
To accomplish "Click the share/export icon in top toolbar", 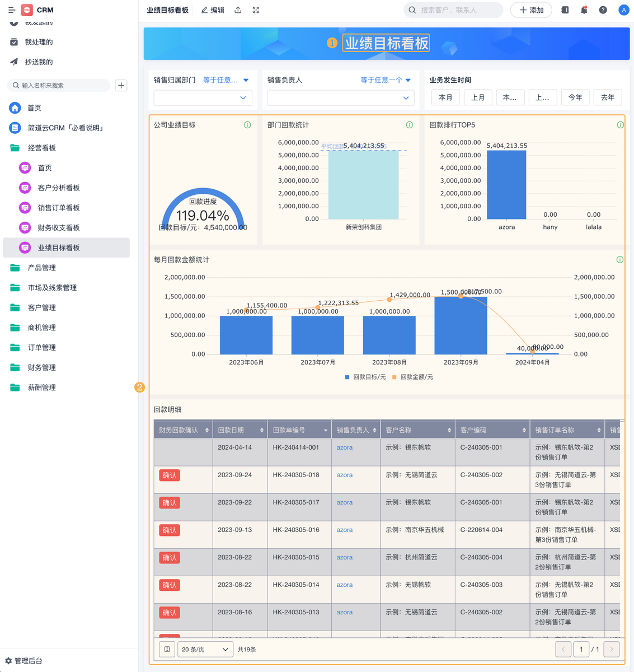I will click(x=238, y=10).
